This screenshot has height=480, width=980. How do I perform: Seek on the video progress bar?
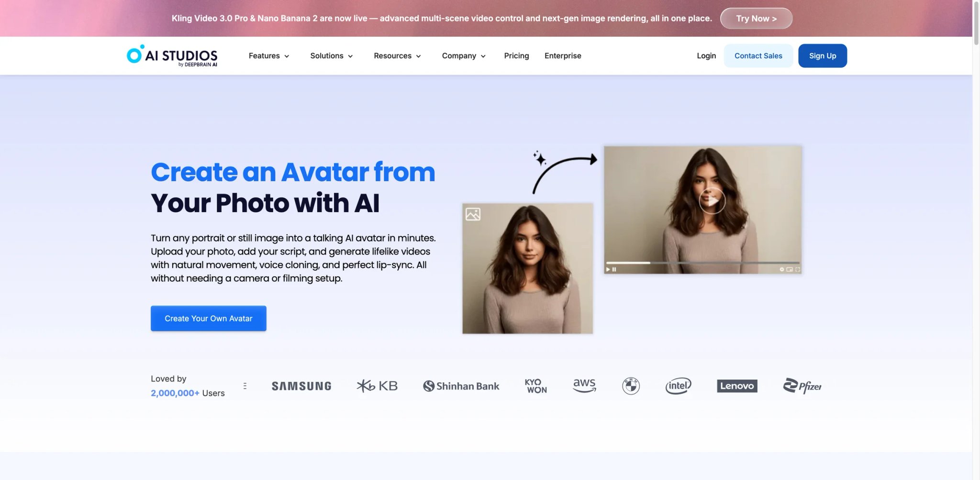coord(702,263)
